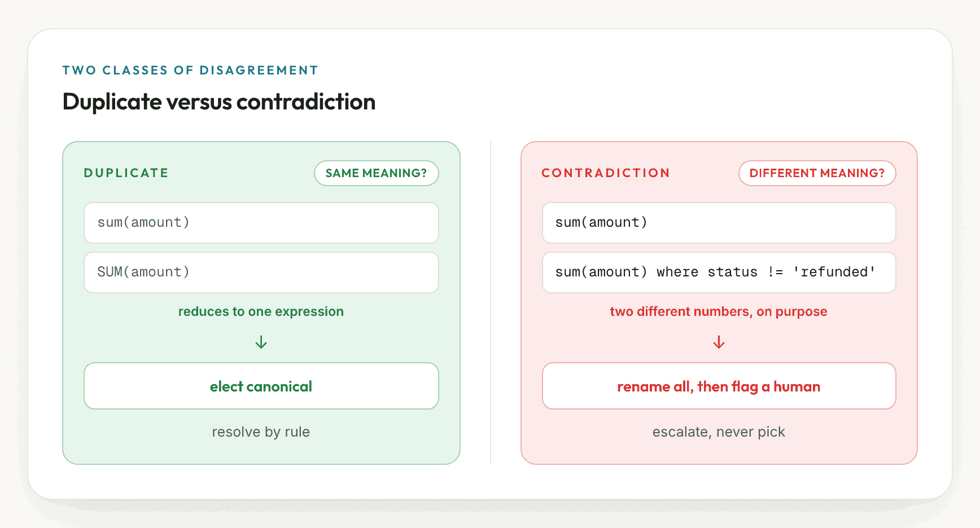The width and height of the screenshot is (980, 528).
Task: Click sum(amount) field in Contradiction panel
Action: click(719, 223)
